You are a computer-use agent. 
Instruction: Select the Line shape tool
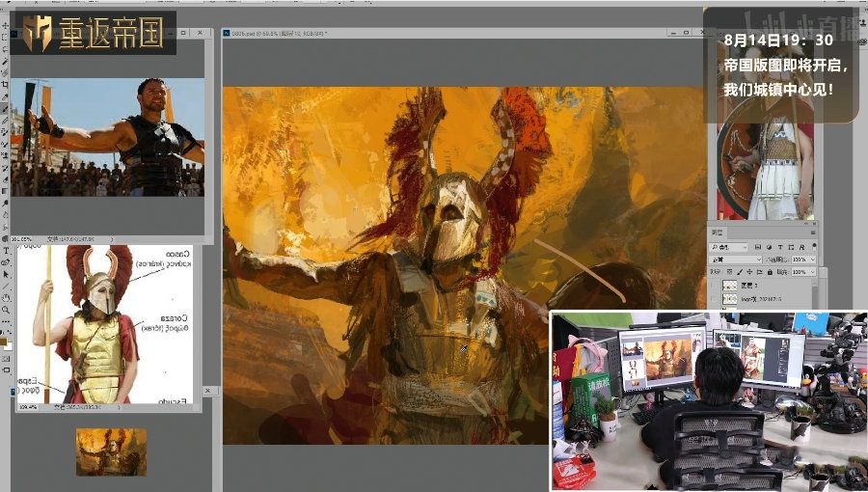7,287
